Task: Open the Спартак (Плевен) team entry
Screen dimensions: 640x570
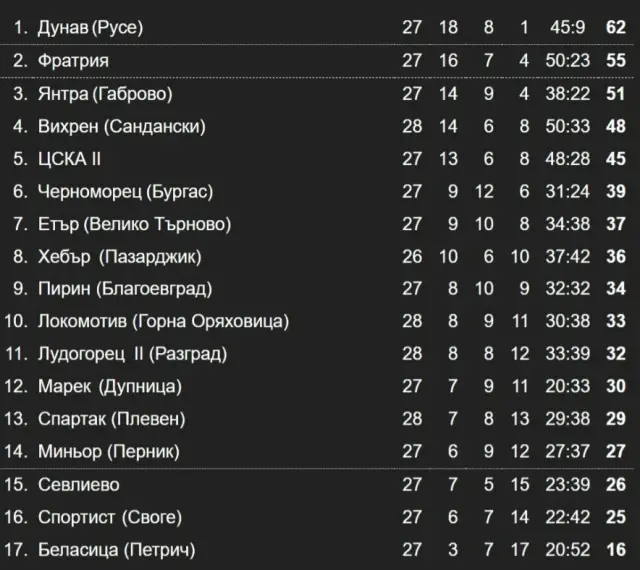Action: point(112,419)
